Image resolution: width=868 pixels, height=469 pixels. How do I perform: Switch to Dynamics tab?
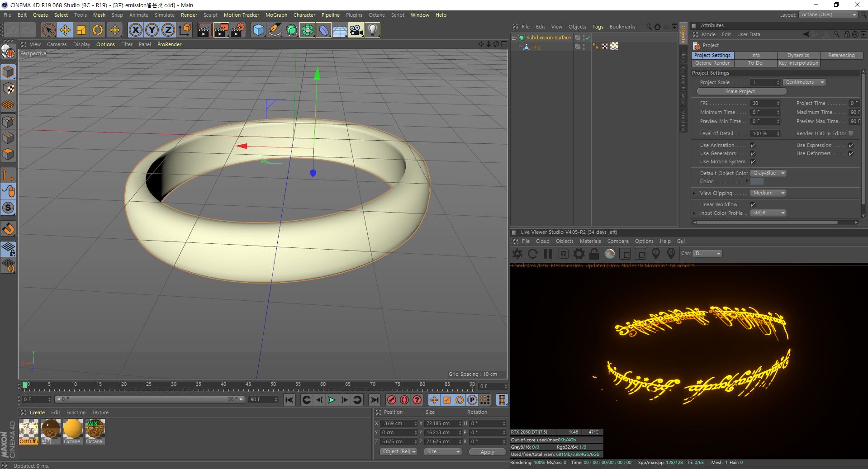coord(798,55)
